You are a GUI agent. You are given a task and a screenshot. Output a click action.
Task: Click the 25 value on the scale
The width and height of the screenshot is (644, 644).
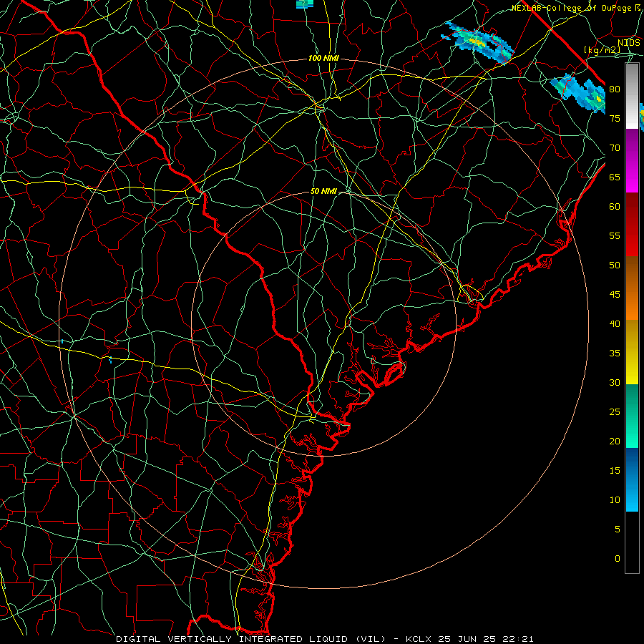[x=615, y=412]
